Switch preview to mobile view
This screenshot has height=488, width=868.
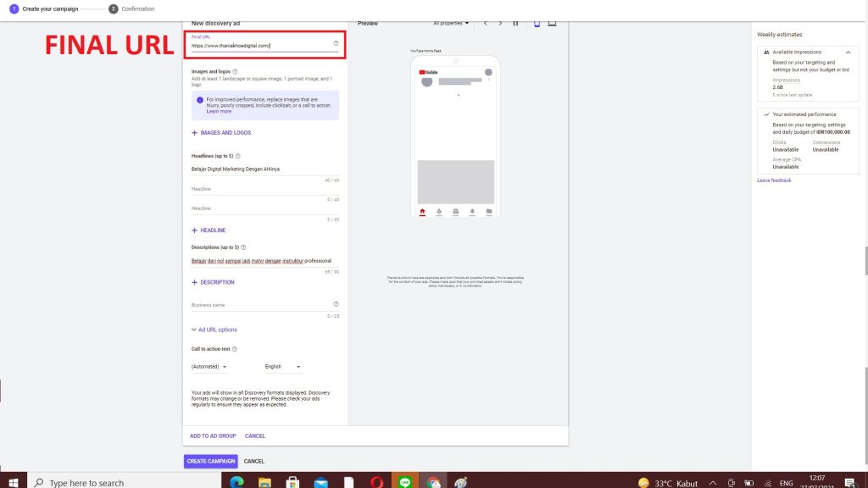(536, 24)
